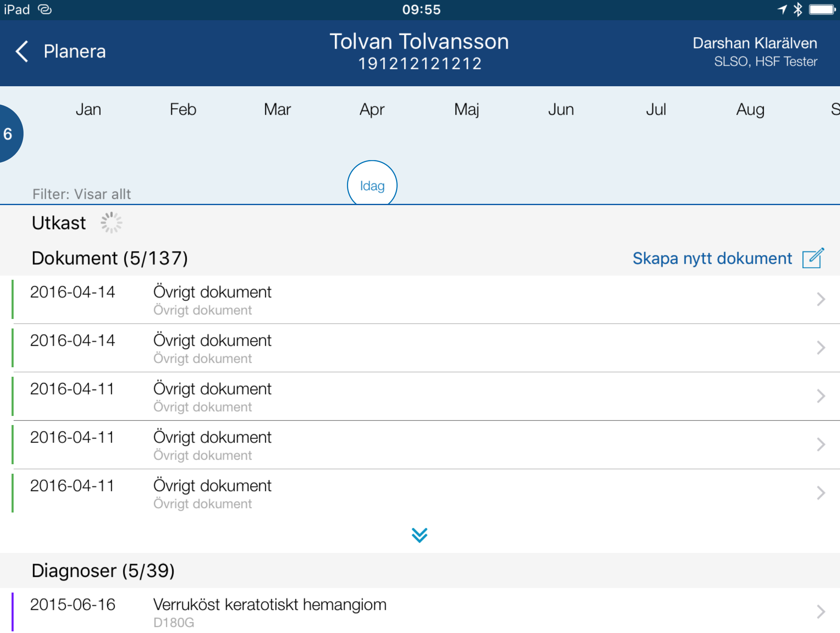
Task: Tap the status bar clock 09:55
Action: [421, 9]
